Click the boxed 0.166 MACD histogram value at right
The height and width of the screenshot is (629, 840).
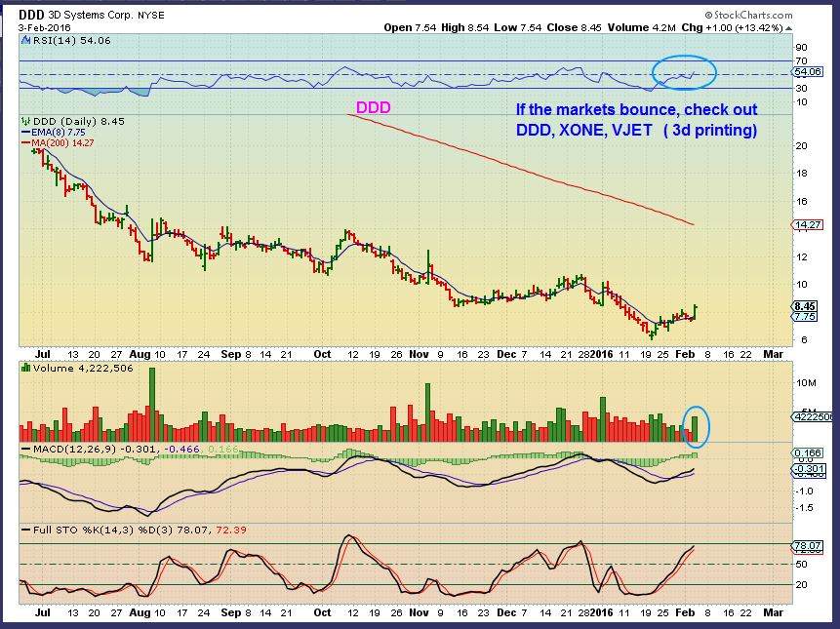point(808,452)
